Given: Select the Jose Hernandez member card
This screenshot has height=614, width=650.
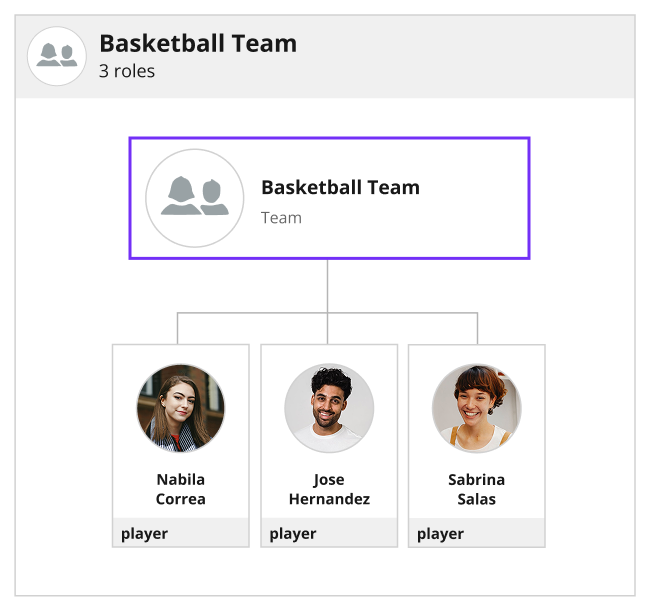Looking at the screenshot, I should [x=329, y=446].
